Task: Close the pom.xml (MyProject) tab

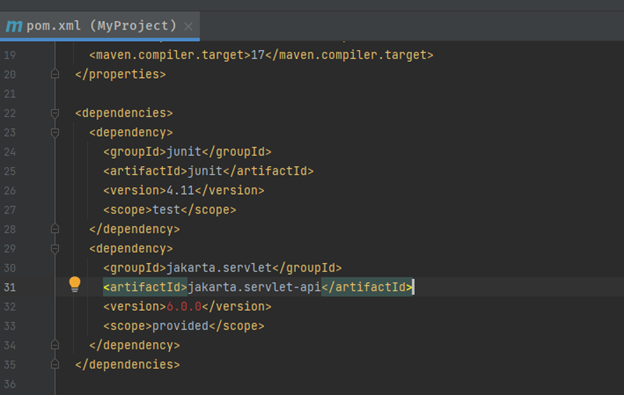Action: (188, 26)
